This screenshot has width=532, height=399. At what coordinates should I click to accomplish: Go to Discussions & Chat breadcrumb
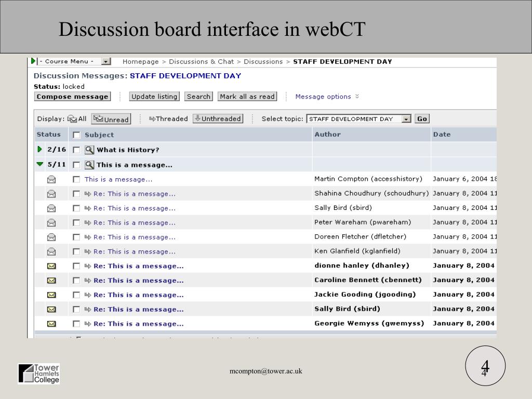[x=202, y=62]
